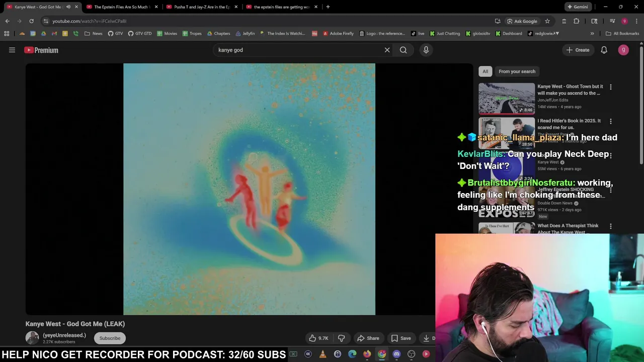
Task: Click the YouTube search magnifier button
Action: coord(404,50)
